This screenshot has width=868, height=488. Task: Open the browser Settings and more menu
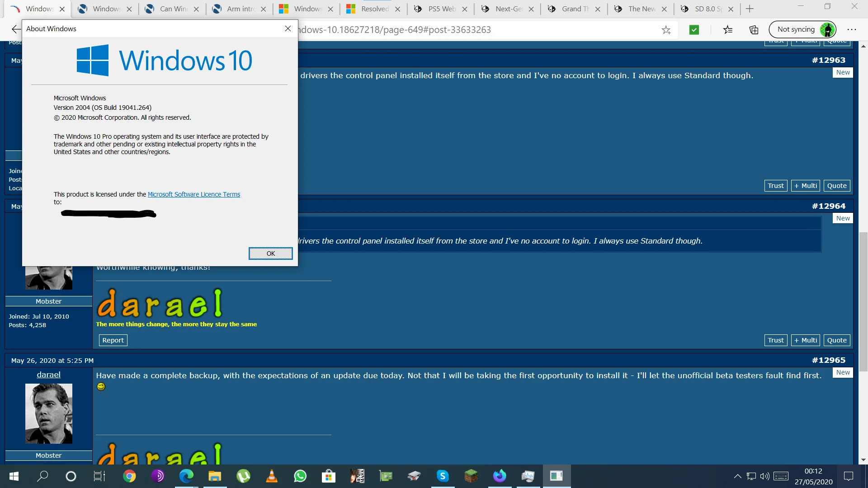click(x=852, y=29)
